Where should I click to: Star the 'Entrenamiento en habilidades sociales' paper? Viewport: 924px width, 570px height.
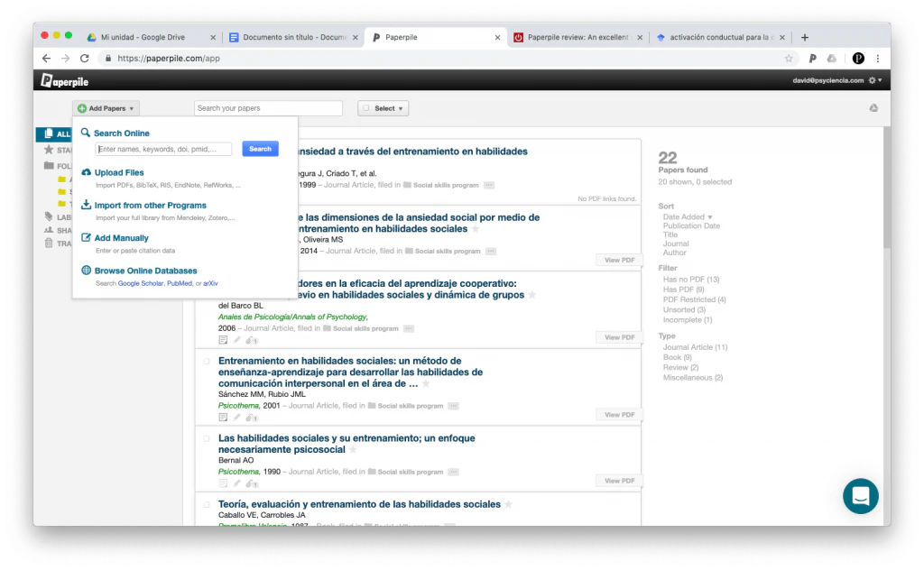(426, 384)
